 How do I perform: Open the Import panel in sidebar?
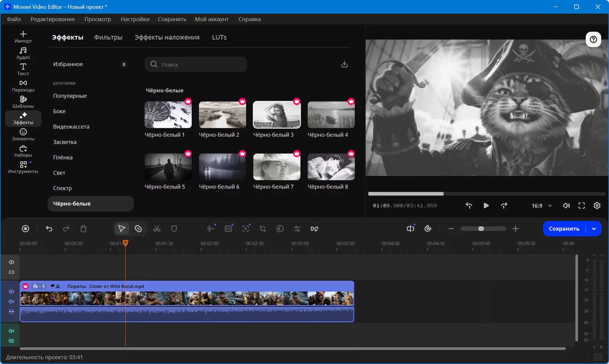(x=23, y=37)
